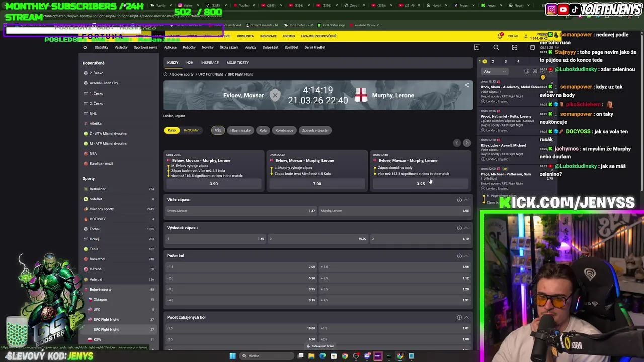Collapse the Počet zahájených kol section
The image size is (644, 362).
click(x=466, y=317)
